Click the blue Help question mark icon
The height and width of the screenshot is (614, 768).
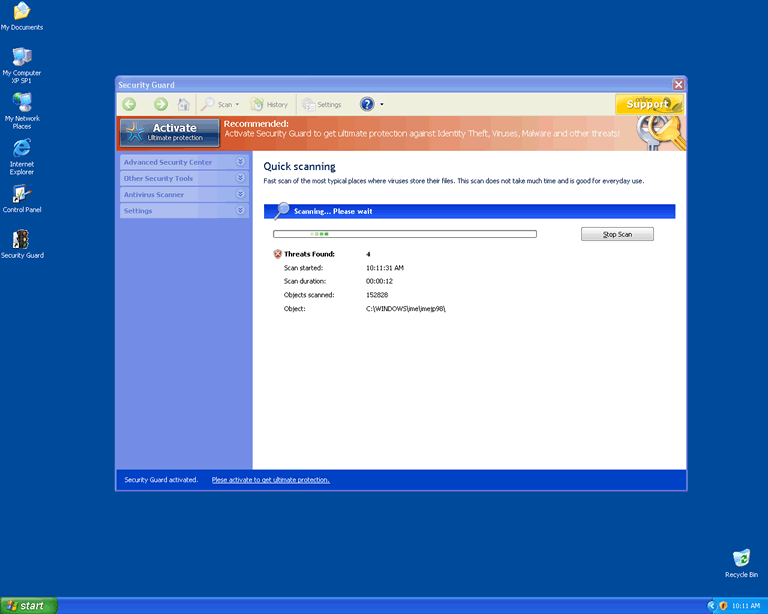pos(367,104)
